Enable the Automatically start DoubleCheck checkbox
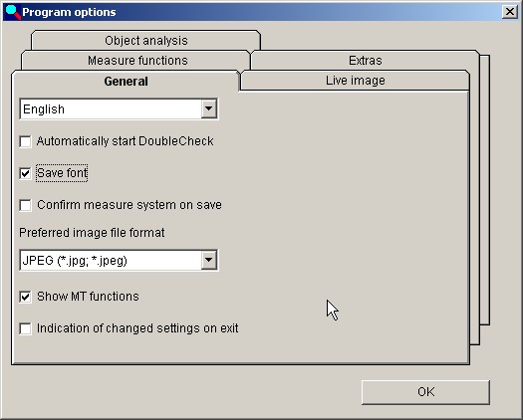Viewport: 523px width, 420px height. click(x=26, y=141)
